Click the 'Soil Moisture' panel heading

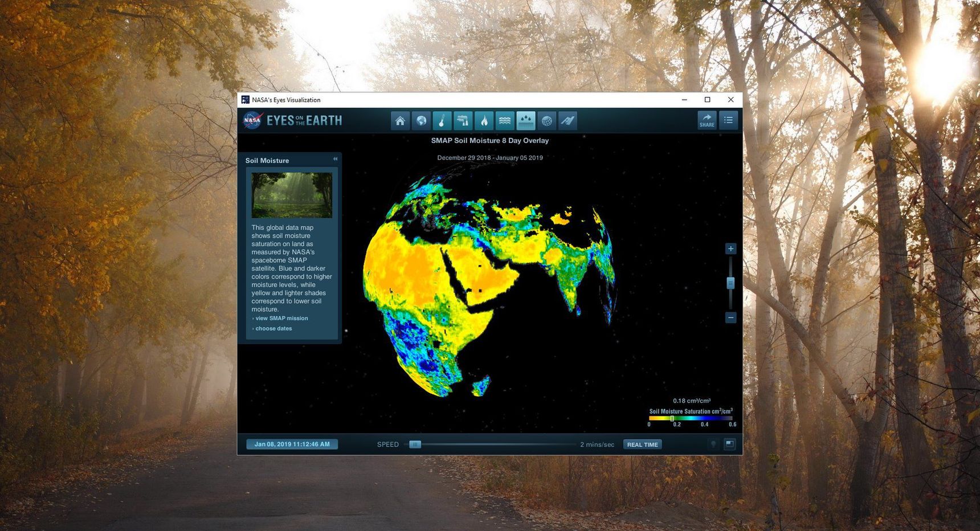click(267, 161)
